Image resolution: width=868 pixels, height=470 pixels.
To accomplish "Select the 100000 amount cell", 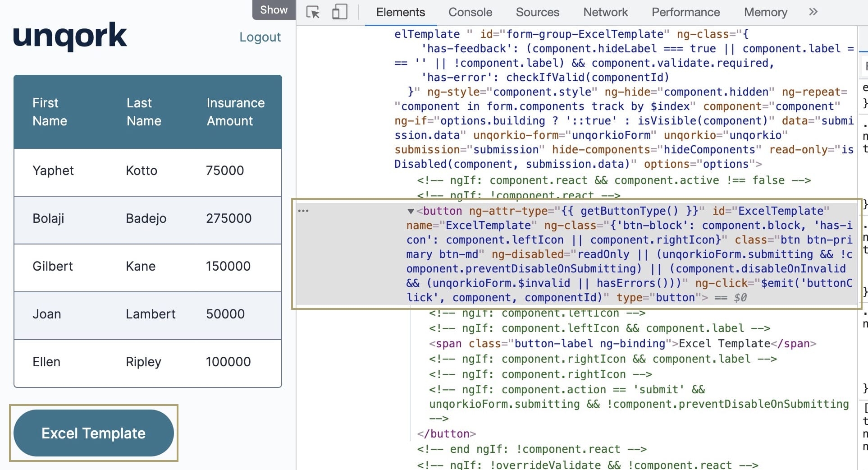I will tap(228, 362).
